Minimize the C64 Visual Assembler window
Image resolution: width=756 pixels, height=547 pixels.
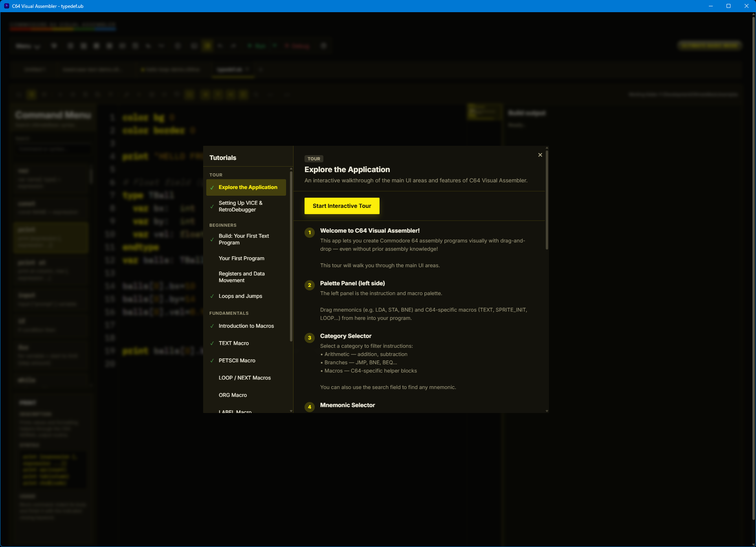(711, 6)
